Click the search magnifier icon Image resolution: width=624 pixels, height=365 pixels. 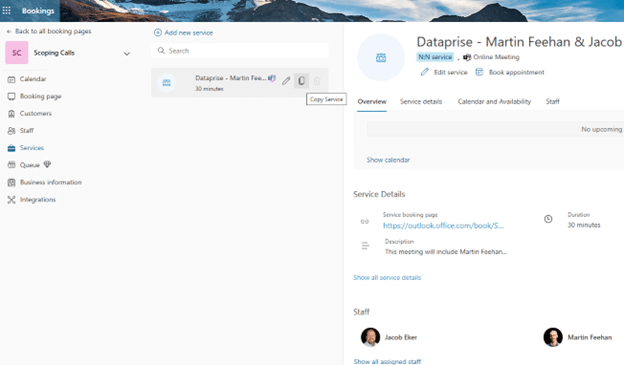161,51
